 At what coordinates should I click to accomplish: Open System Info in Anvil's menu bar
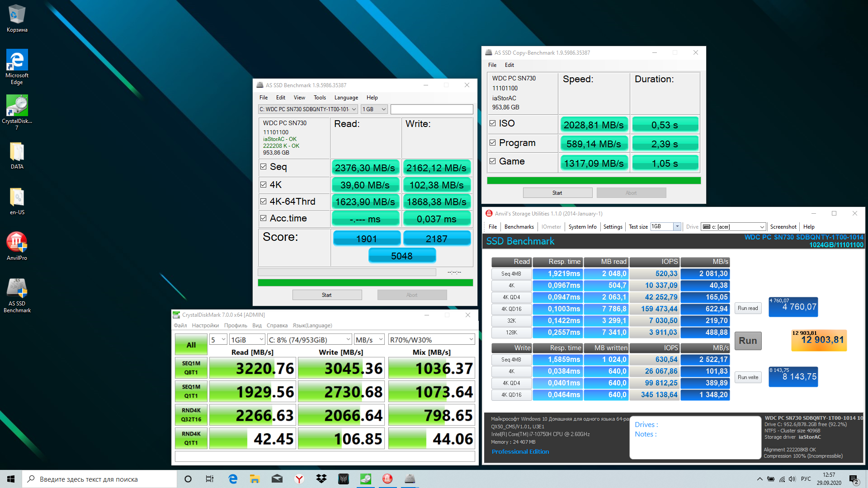click(582, 226)
